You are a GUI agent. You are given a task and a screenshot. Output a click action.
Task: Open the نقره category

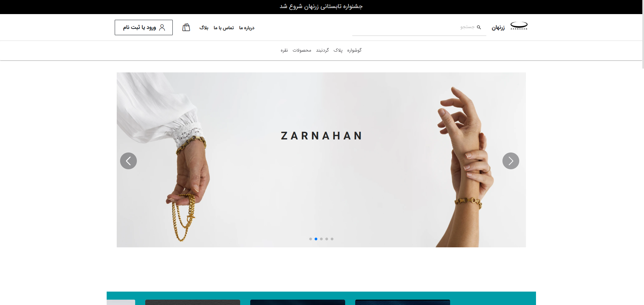point(284,50)
